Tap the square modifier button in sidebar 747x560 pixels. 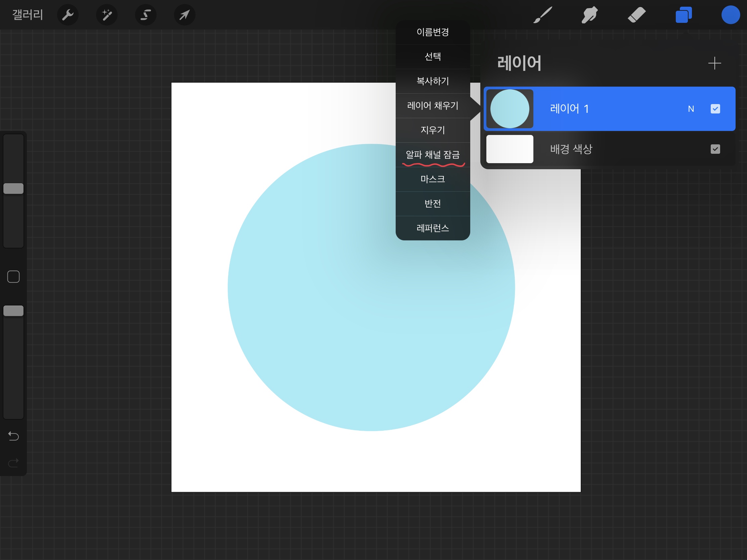[x=13, y=276]
